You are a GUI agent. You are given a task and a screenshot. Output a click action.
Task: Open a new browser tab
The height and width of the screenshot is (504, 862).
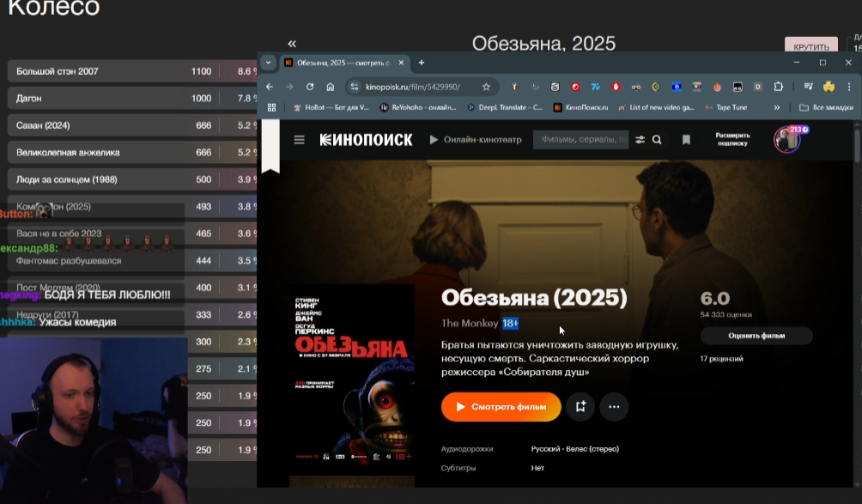point(421,63)
